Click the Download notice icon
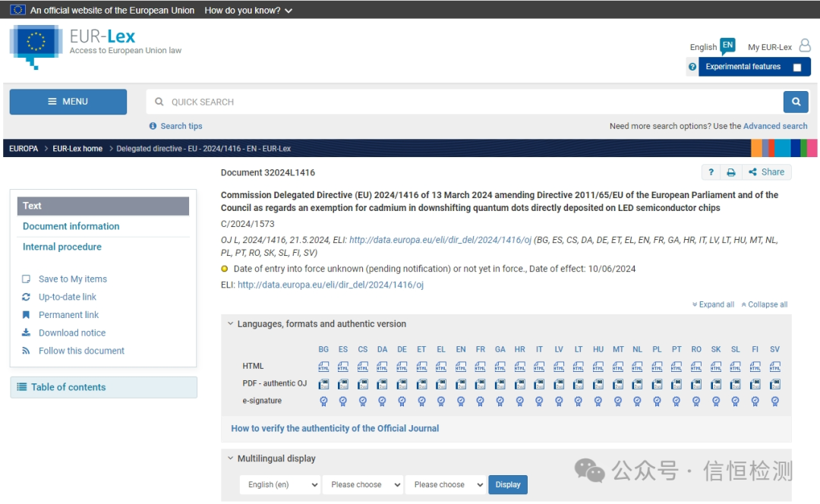The height and width of the screenshot is (504, 820). coord(26,332)
